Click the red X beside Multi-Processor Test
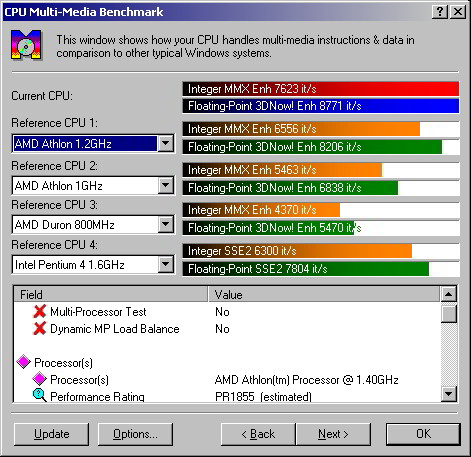Viewport: 471px width, 457px height. coord(39,312)
